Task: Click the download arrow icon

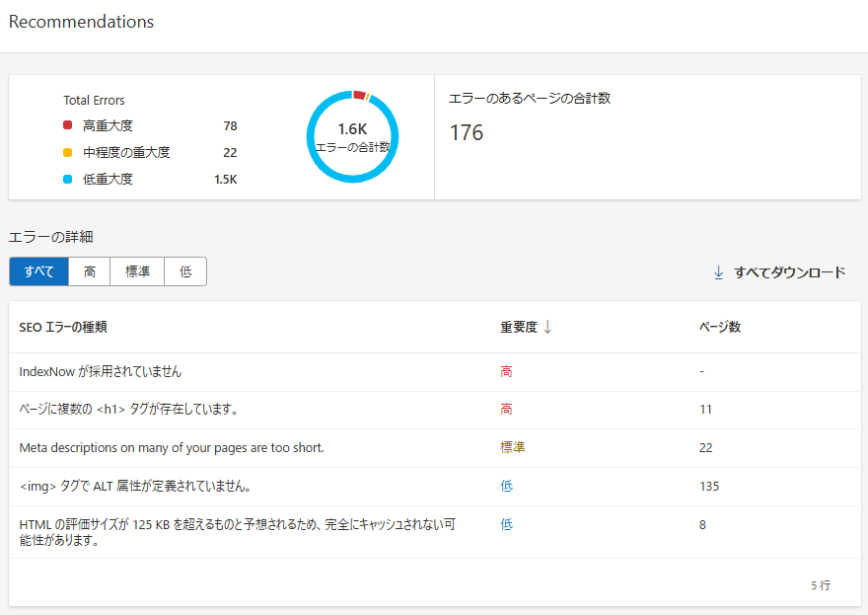Action: 718,272
